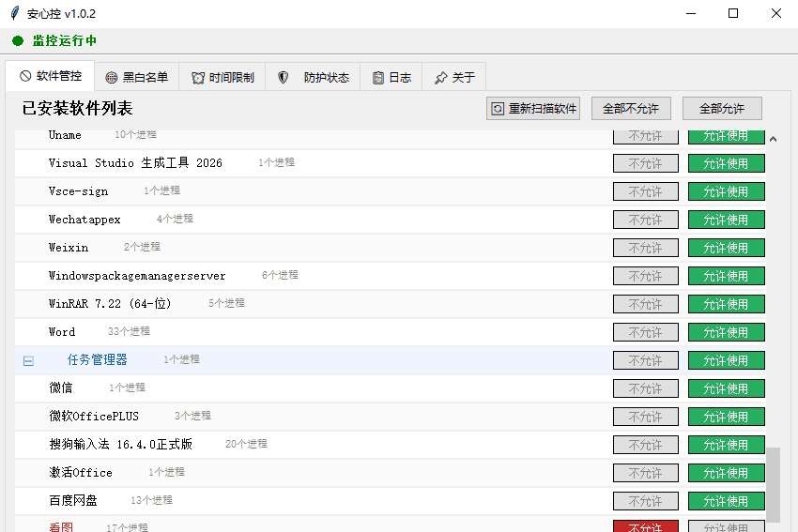Click the 全部不允许 button
Viewport: 798px width, 532px height.
click(x=631, y=108)
